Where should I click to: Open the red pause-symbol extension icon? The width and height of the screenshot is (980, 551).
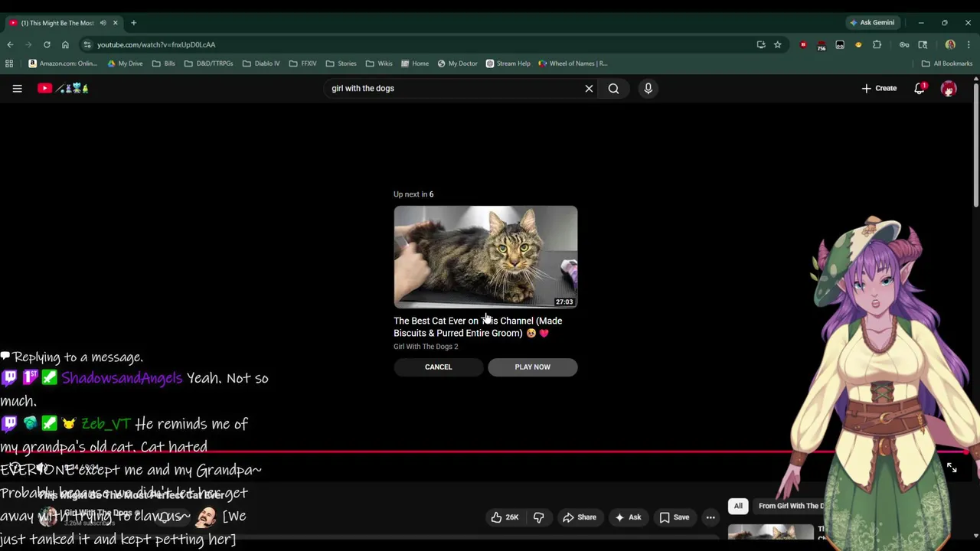point(803,44)
